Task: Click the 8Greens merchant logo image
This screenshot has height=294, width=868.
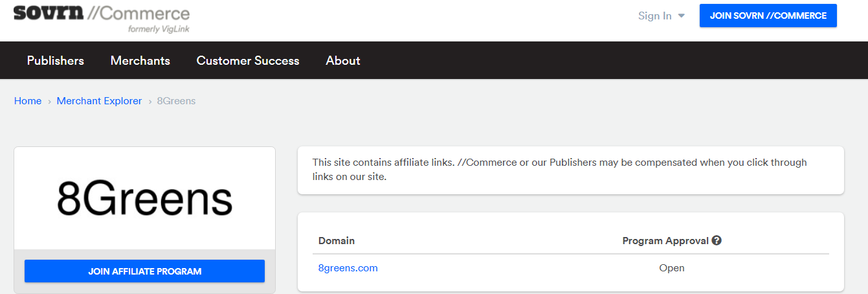Action: [x=144, y=198]
